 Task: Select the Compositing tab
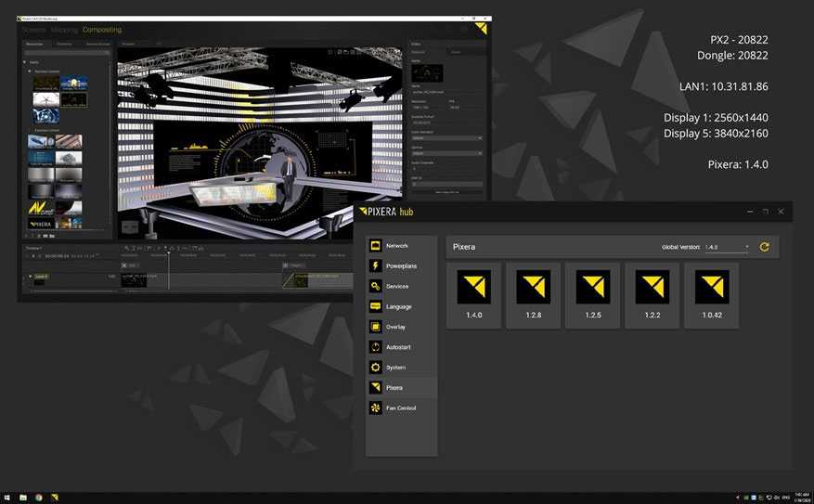[x=102, y=30]
